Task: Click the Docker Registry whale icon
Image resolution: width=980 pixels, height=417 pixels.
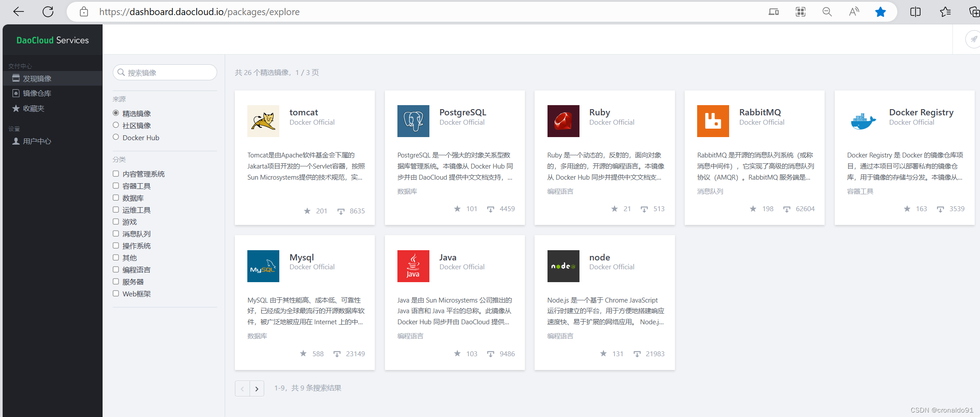Action: click(x=863, y=121)
